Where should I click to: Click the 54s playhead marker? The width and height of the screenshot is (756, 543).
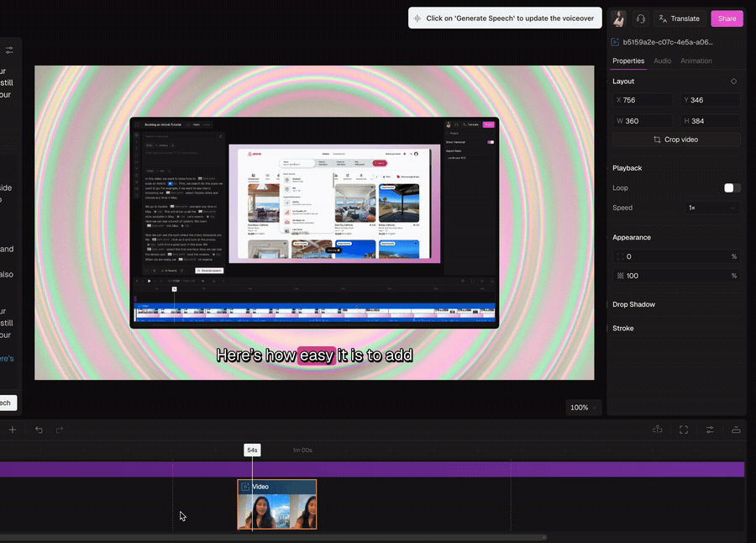point(252,450)
